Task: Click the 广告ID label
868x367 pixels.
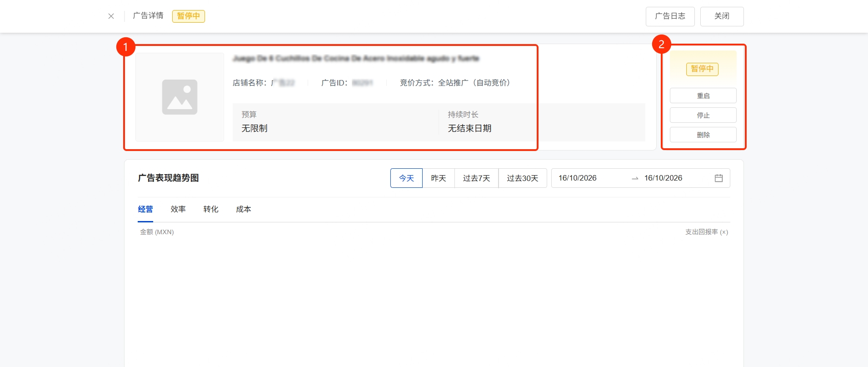Action: [334, 83]
